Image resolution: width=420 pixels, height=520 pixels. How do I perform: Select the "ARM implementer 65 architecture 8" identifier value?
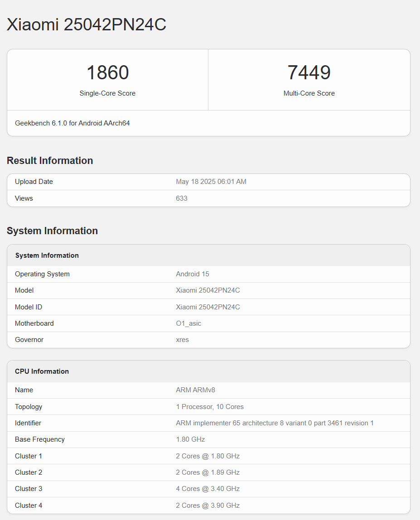click(x=275, y=423)
